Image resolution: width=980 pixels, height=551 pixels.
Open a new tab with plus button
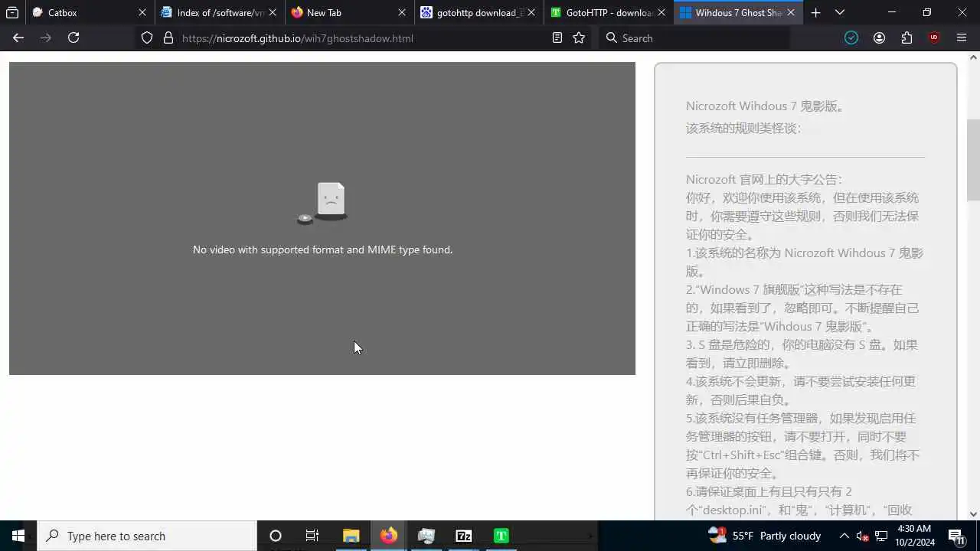coord(815,12)
